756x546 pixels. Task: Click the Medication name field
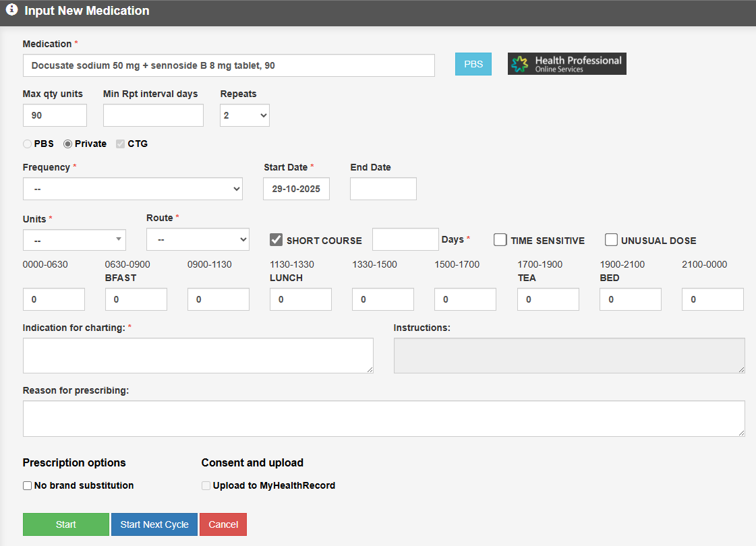pos(229,65)
